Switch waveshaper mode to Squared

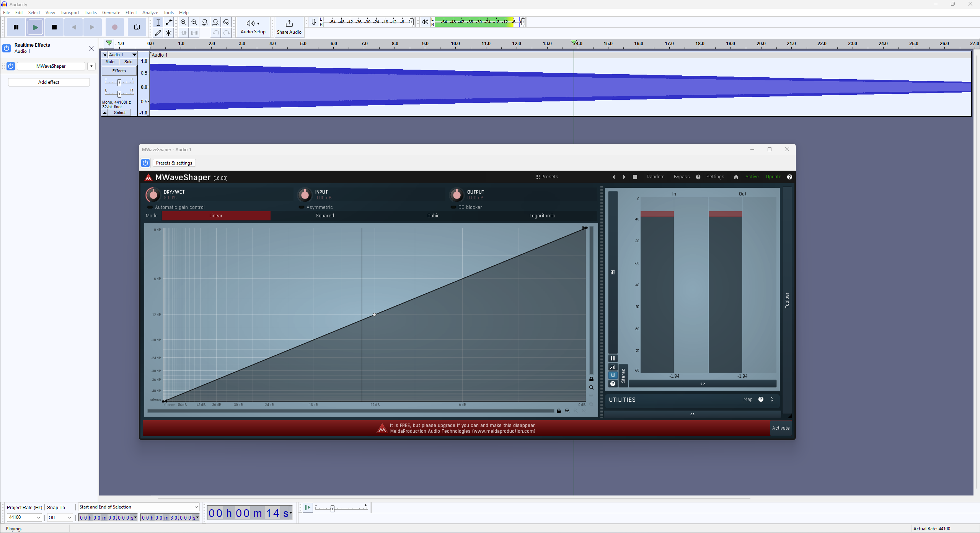tap(324, 215)
